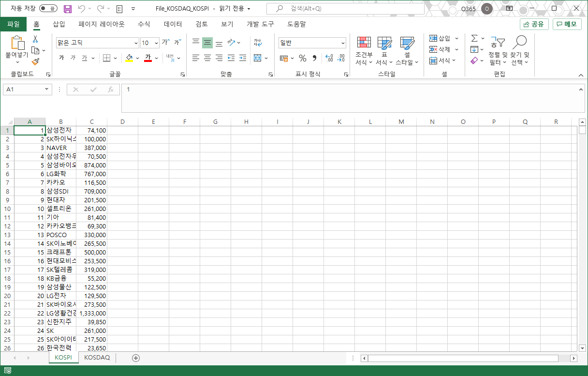Viewport: 588px width, 376px height.
Task: Switch to the KOSDAQ sheet tab
Action: coord(97,358)
